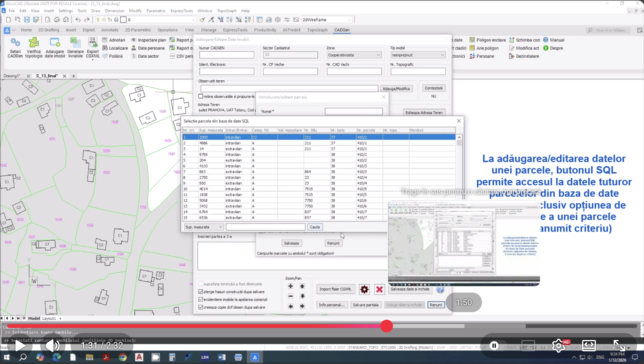This screenshot has height=364, width=644.
Task: Open Modifica act
Action: [524, 48]
